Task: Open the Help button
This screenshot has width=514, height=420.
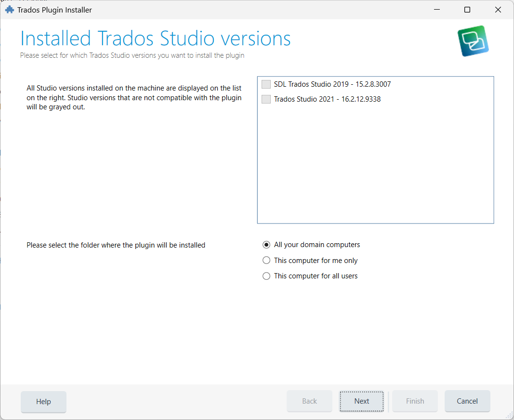Action: tap(44, 402)
